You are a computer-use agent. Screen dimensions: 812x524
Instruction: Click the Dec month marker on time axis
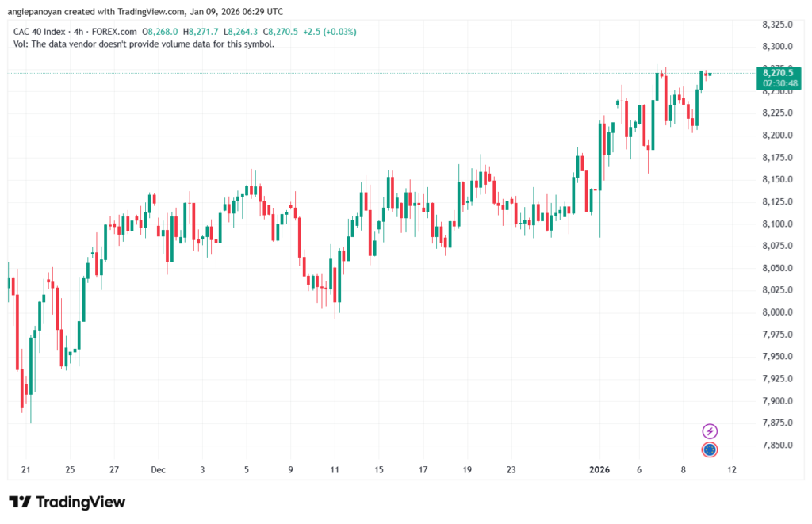158,469
